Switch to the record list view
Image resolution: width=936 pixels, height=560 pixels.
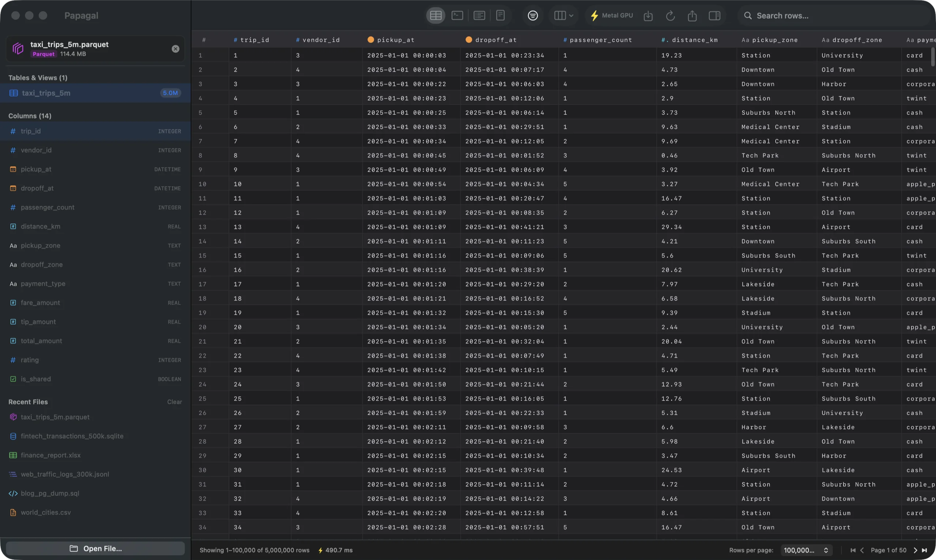click(479, 15)
